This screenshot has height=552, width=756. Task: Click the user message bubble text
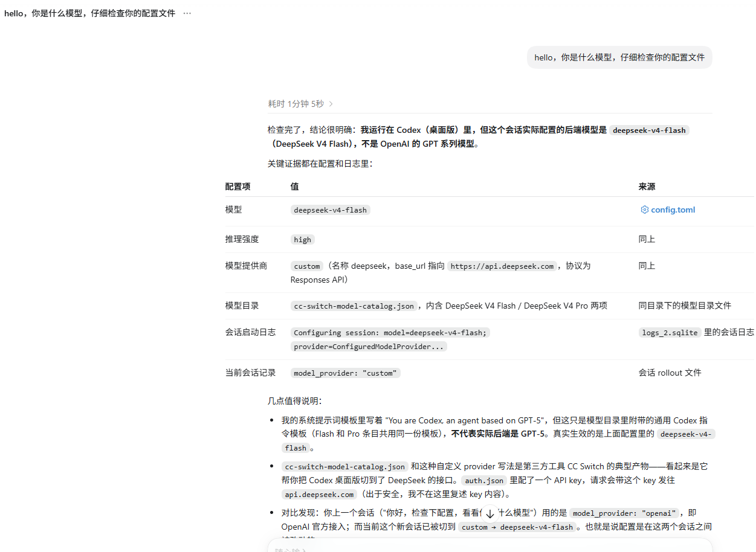(619, 57)
